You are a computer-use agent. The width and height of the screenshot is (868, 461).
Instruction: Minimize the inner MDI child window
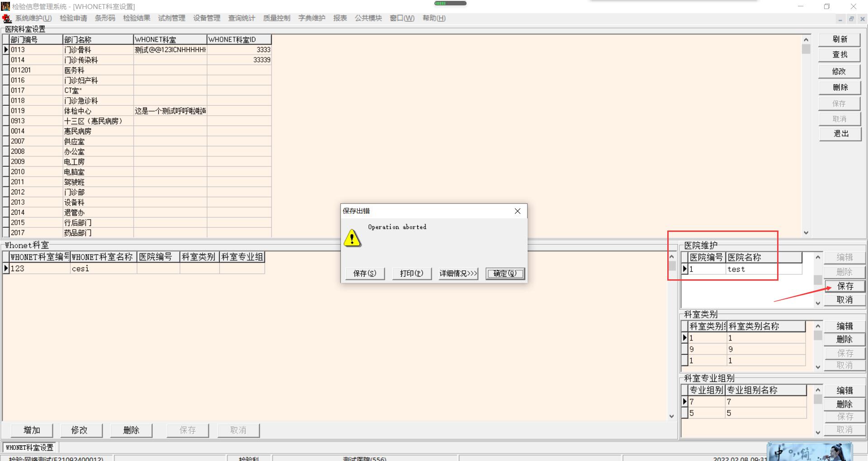click(x=840, y=19)
